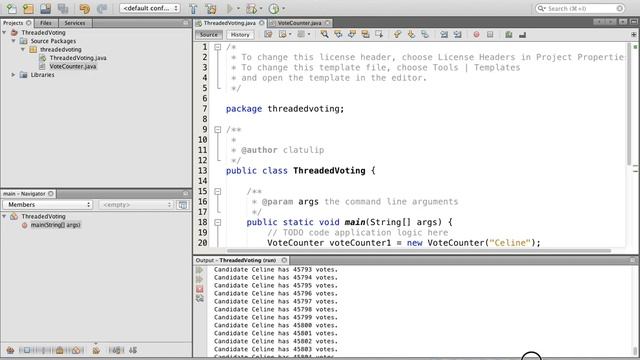Toggle Rectangular Selection icon
Screen dimensions: 640x360
(379, 35)
